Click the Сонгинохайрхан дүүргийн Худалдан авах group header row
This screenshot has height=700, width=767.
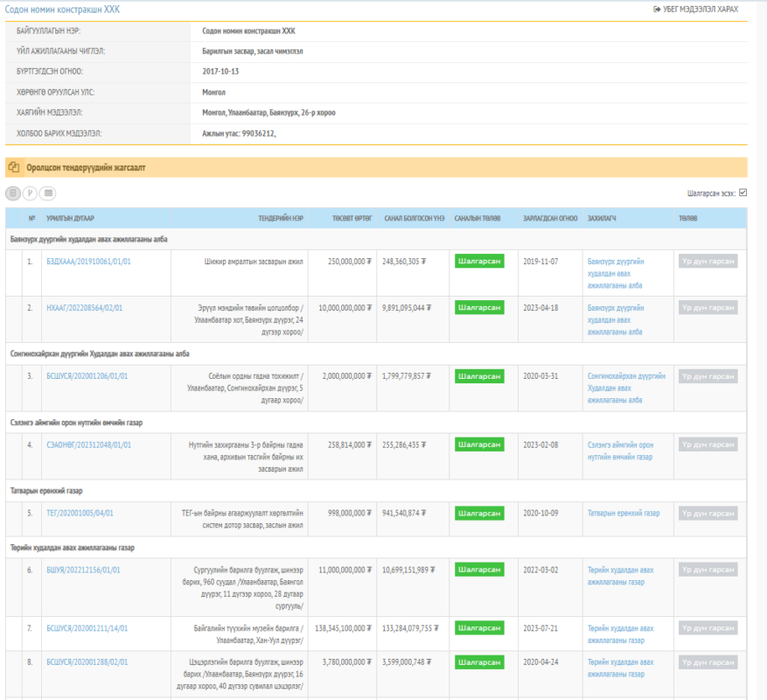[376, 353]
